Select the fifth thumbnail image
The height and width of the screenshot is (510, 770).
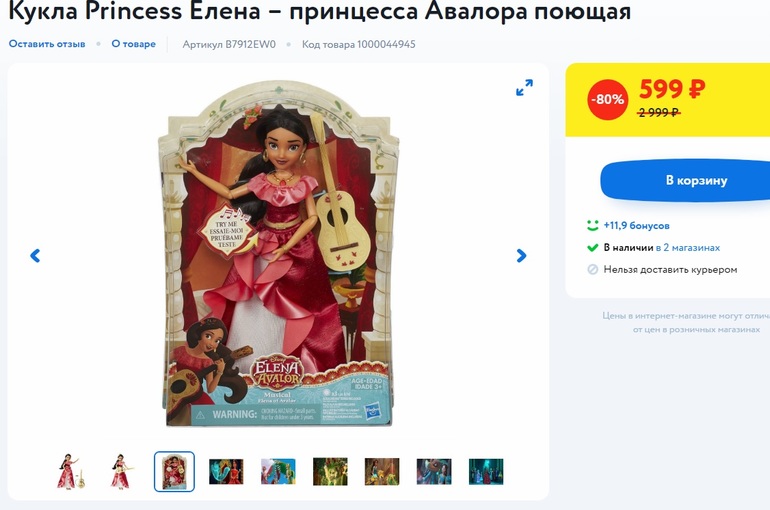point(278,472)
